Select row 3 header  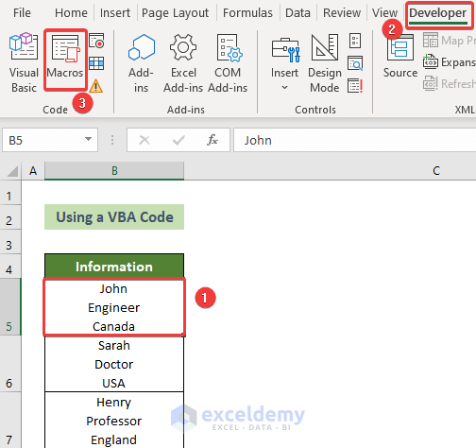point(10,242)
